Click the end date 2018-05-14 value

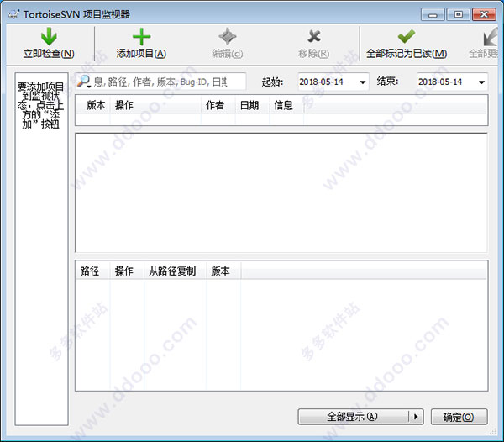click(x=440, y=82)
